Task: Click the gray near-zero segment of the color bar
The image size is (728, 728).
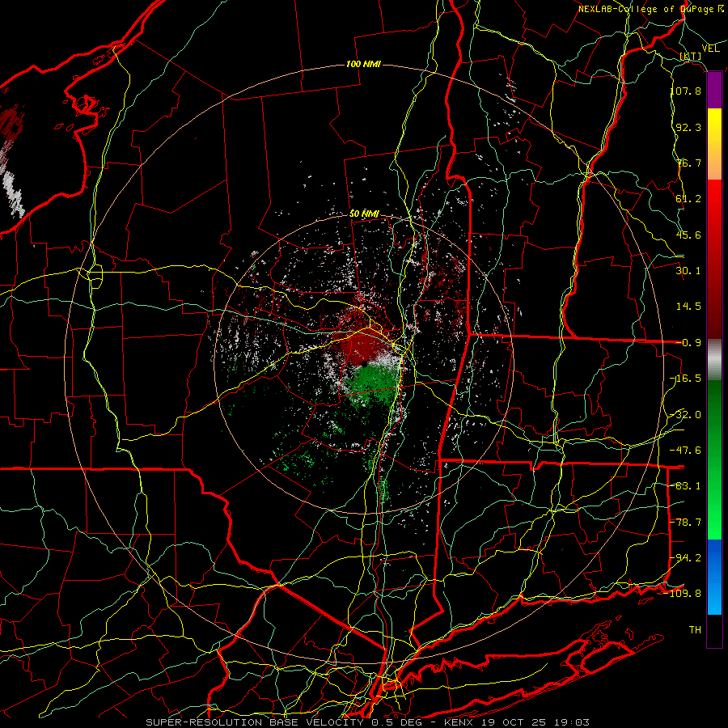Action: click(714, 360)
